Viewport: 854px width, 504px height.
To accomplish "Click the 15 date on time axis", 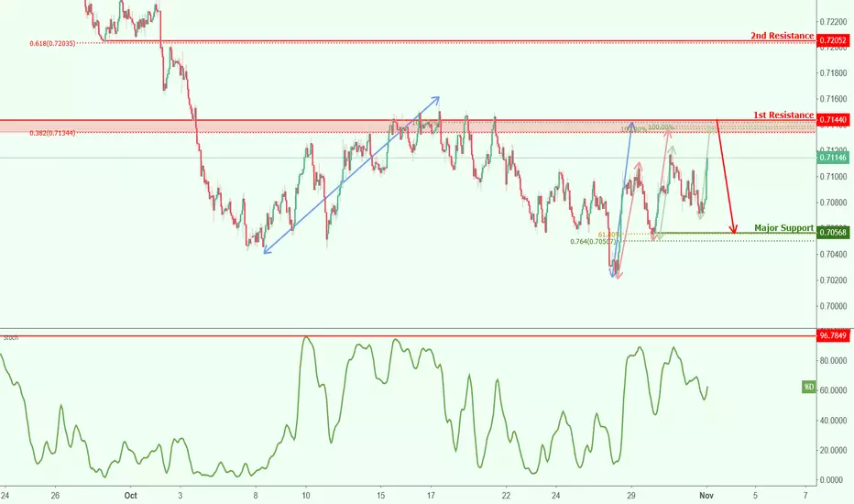I will (380, 495).
